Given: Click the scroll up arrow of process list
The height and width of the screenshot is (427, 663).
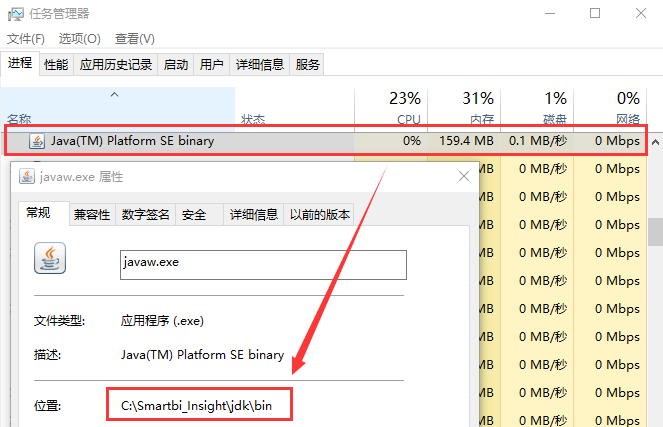Looking at the screenshot, I should 655,142.
